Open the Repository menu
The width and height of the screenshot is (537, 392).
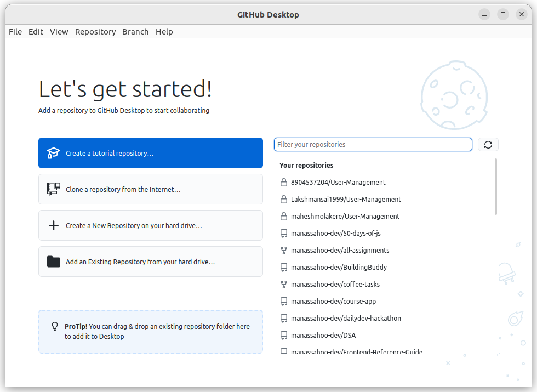pyautogui.click(x=95, y=32)
